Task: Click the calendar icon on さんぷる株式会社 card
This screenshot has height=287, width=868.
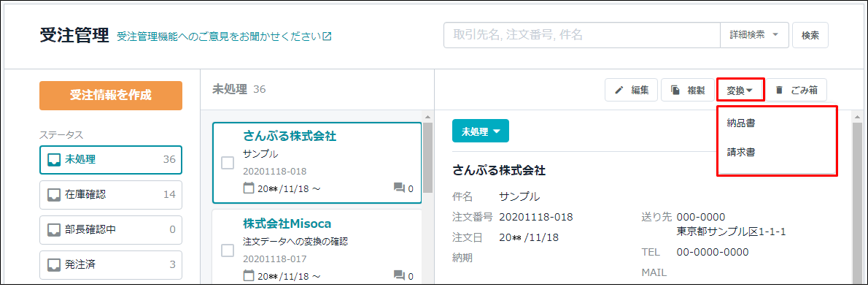Action: tap(249, 188)
